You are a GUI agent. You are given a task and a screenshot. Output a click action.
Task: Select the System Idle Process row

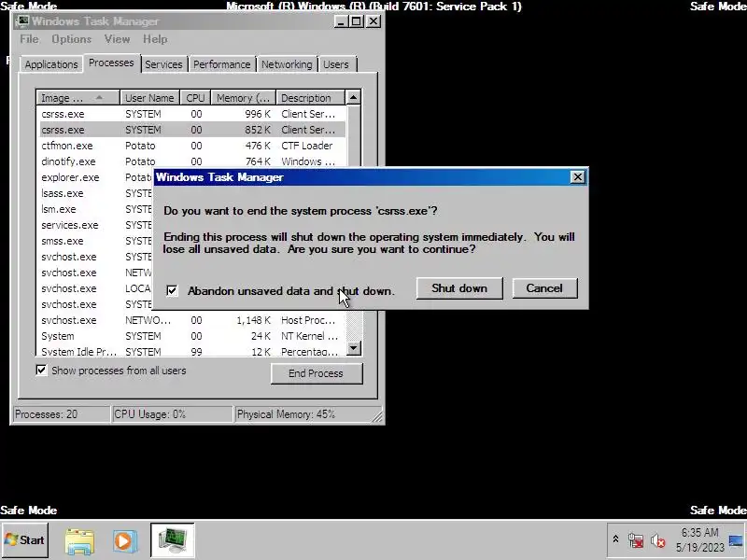(190, 352)
